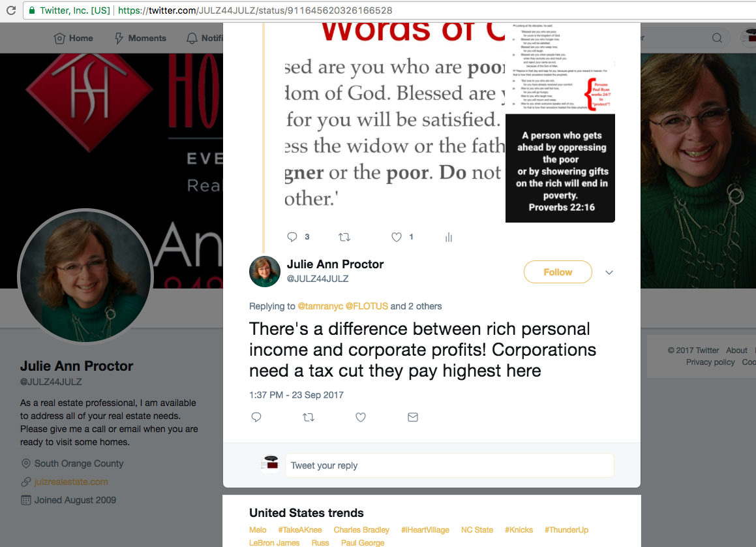Like the tweet with heart icon

click(x=361, y=417)
